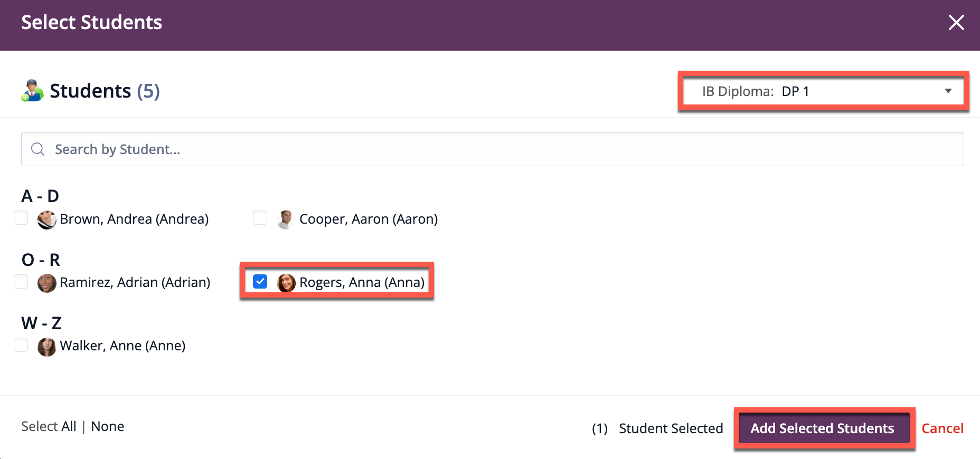The image size is (980, 459).
Task: Select All students link
Action: [68, 426]
